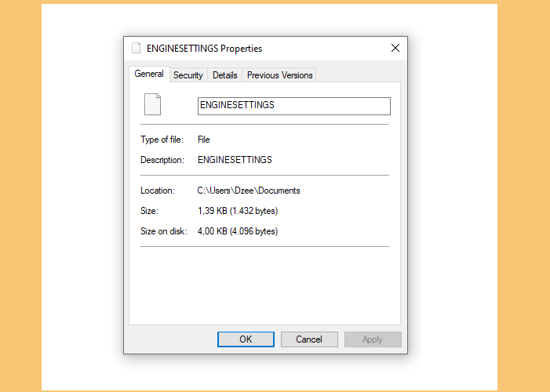Click the title bar file icon
Image resolution: width=550 pixels, height=392 pixels.
point(136,48)
